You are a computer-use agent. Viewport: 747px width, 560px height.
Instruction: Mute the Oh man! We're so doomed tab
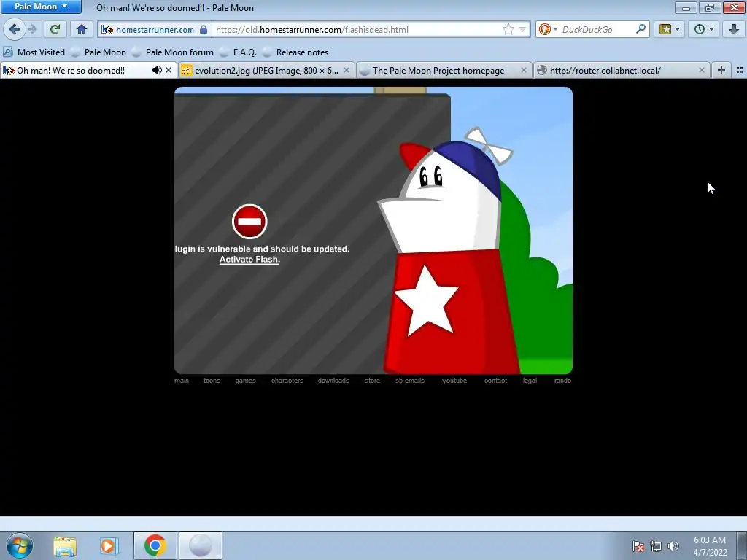pos(157,71)
